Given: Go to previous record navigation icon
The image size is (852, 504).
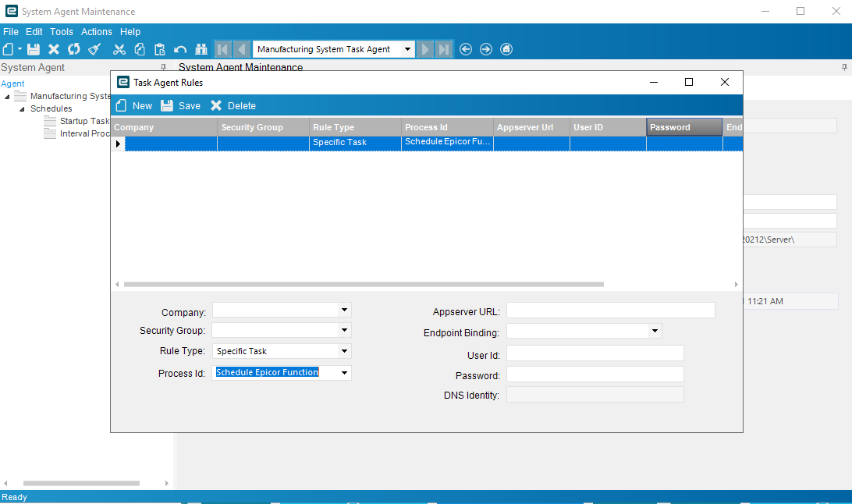Looking at the screenshot, I should coord(242,49).
